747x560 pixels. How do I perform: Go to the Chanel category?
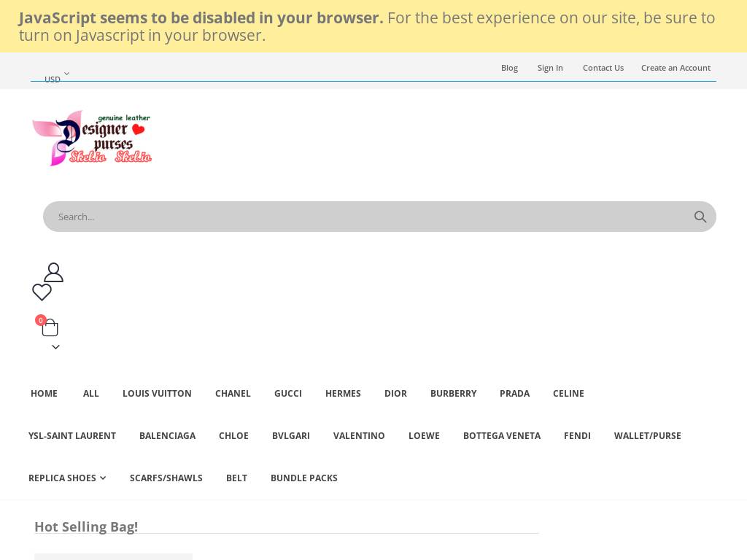click(x=233, y=393)
